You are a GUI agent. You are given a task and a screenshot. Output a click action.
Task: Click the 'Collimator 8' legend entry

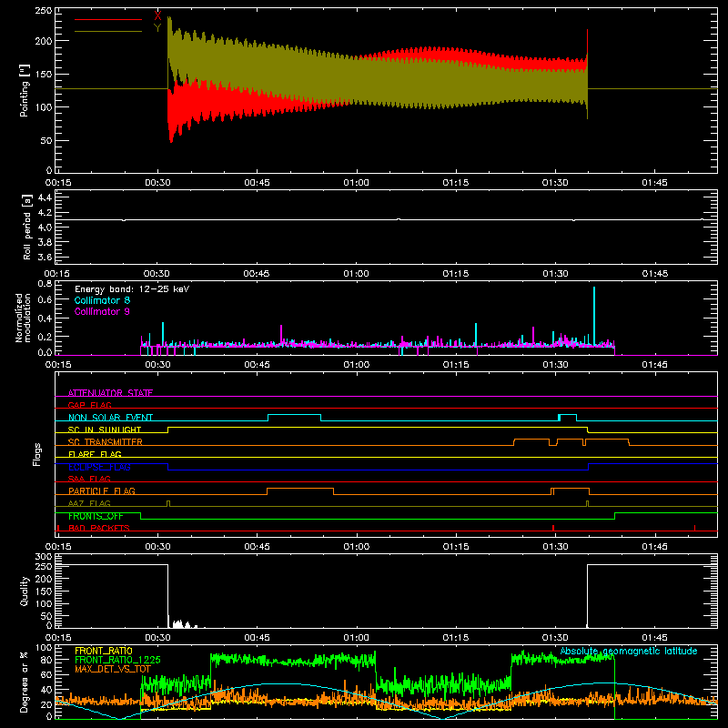102,300
